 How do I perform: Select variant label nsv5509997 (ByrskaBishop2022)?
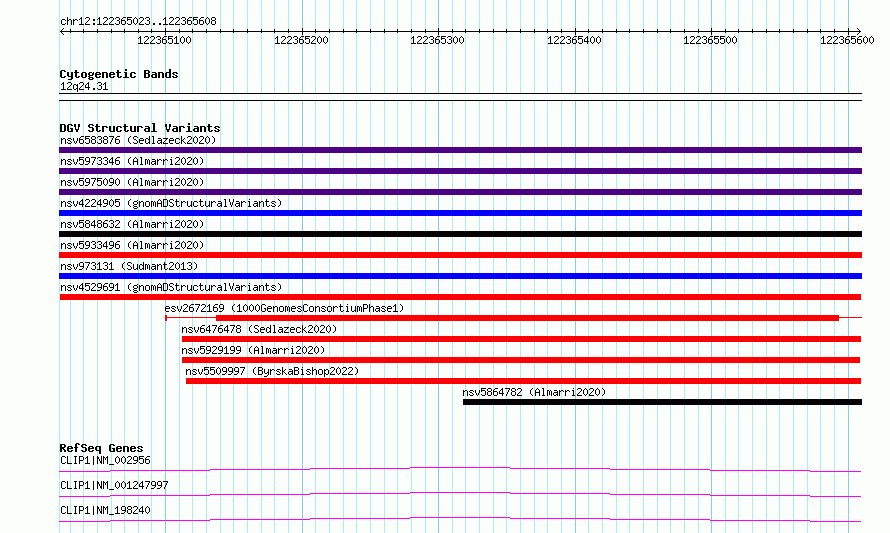[272, 371]
